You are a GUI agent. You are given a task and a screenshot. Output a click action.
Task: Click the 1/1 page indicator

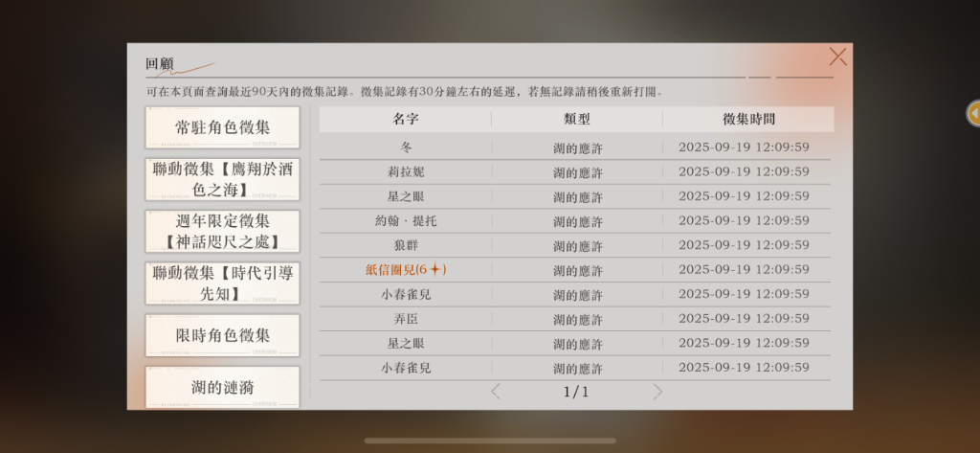point(576,392)
